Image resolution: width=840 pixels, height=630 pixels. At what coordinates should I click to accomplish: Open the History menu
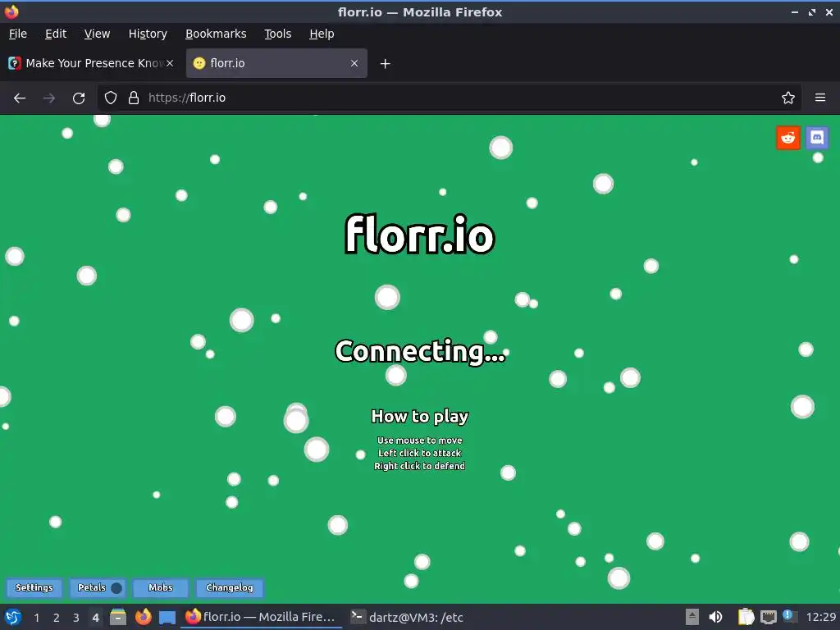click(148, 34)
